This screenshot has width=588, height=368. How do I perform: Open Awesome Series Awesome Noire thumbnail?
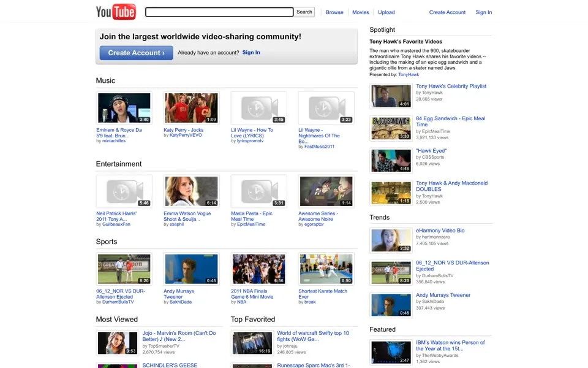pos(326,191)
